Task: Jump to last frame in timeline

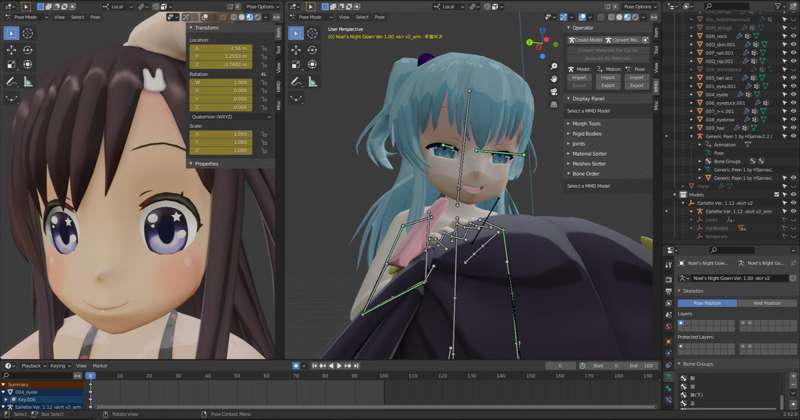Action: 356,366
